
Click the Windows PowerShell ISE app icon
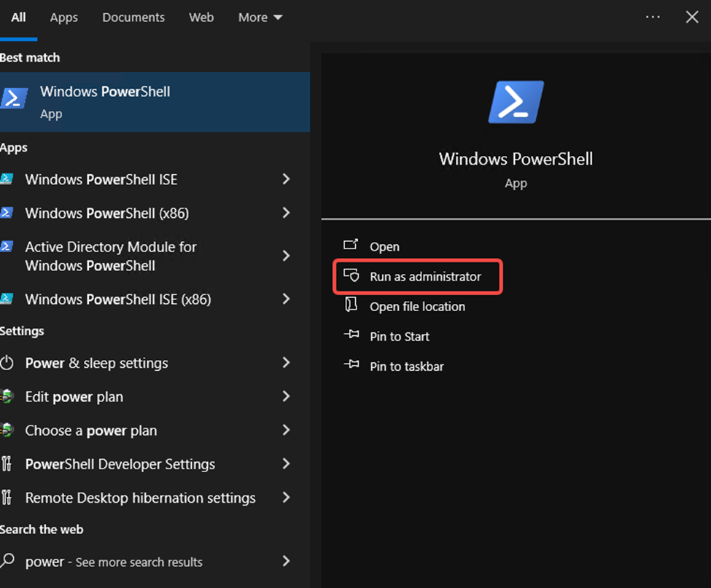(x=7, y=179)
